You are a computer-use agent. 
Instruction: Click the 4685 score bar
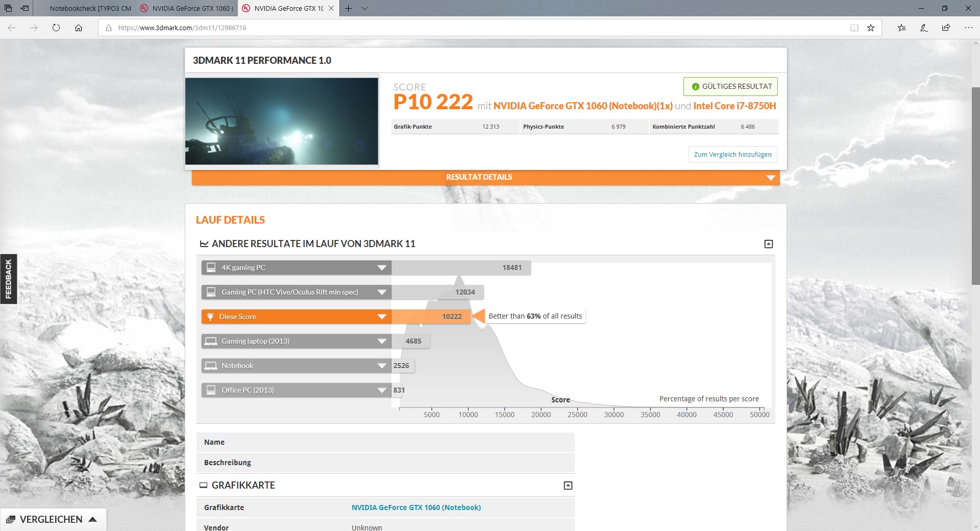tap(411, 341)
